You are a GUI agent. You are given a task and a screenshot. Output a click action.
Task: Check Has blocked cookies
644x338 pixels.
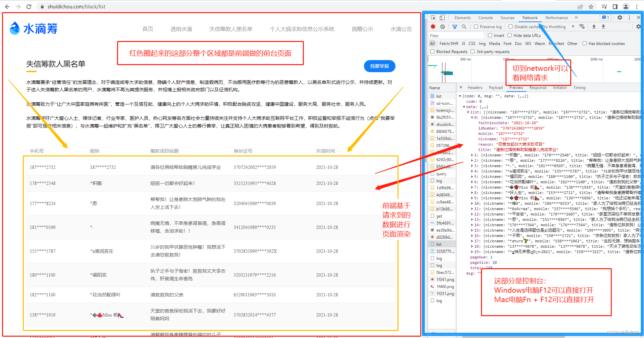(x=585, y=43)
